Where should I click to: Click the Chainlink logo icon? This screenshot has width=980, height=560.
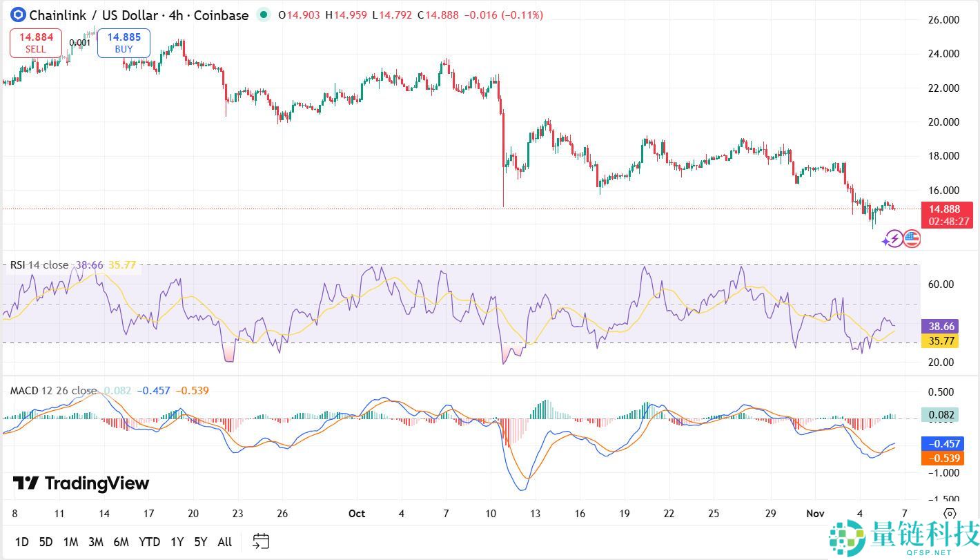pyautogui.click(x=17, y=15)
